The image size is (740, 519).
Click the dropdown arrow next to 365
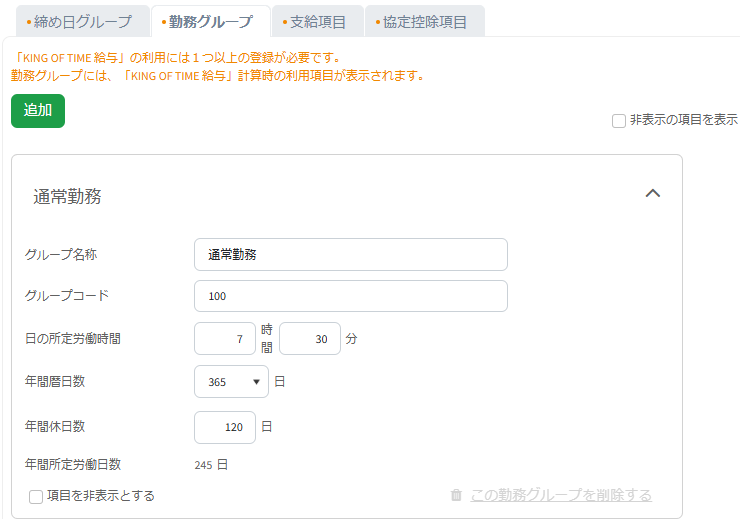pyautogui.click(x=256, y=382)
